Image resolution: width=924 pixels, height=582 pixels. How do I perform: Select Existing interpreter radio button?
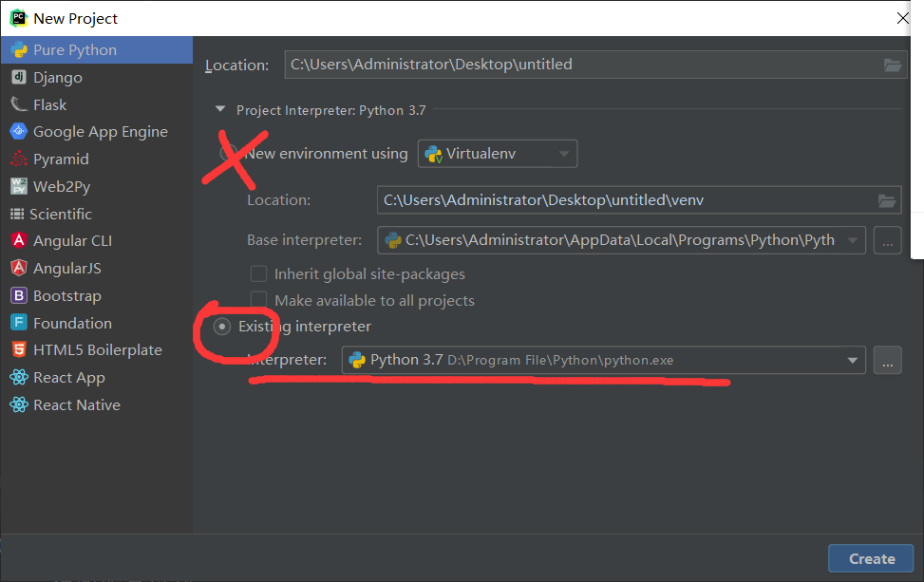point(222,327)
